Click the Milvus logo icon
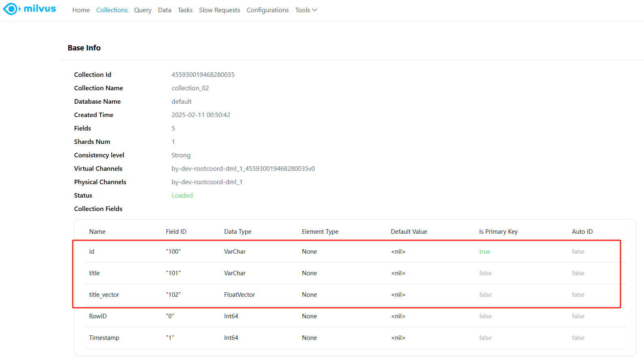 coord(11,9)
